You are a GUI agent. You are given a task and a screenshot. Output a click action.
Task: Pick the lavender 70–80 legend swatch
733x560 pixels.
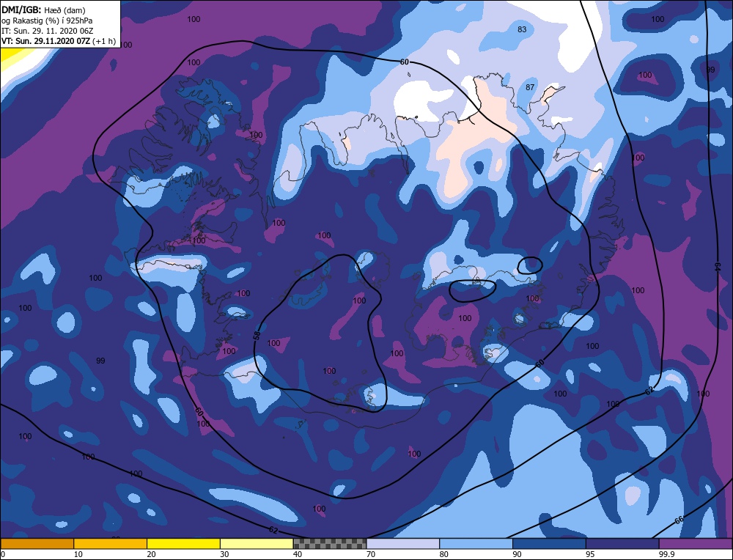pyautogui.click(x=403, y=544)
